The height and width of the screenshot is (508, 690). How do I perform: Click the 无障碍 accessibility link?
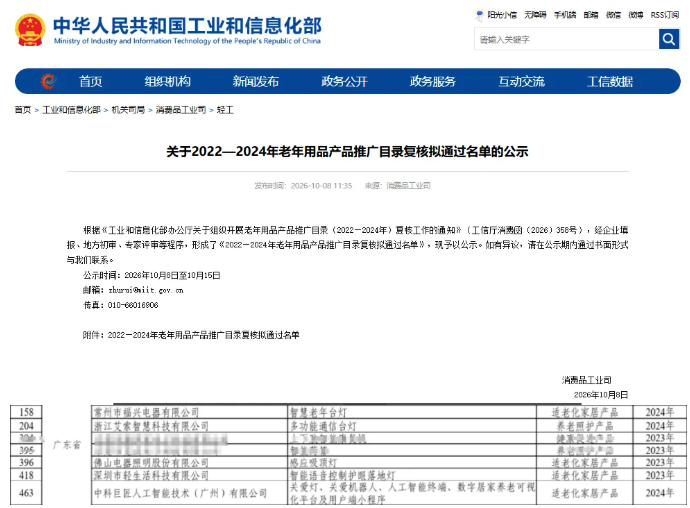coord(535,15)
